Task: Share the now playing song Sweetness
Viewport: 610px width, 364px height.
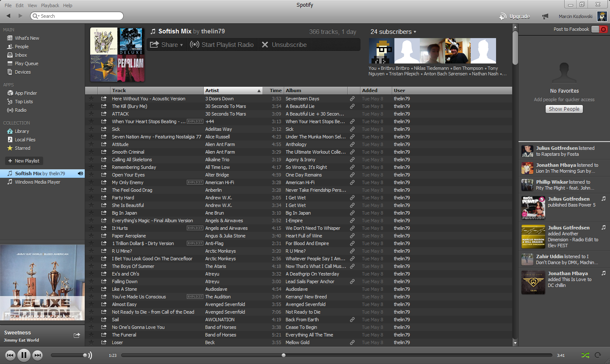Action: pyautogui.click(x=77, y=335)
